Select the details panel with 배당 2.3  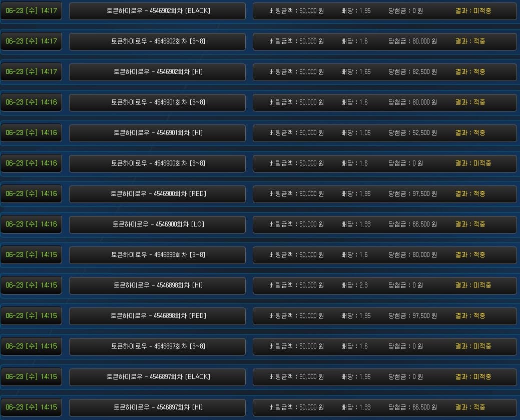tap(384, 285)
